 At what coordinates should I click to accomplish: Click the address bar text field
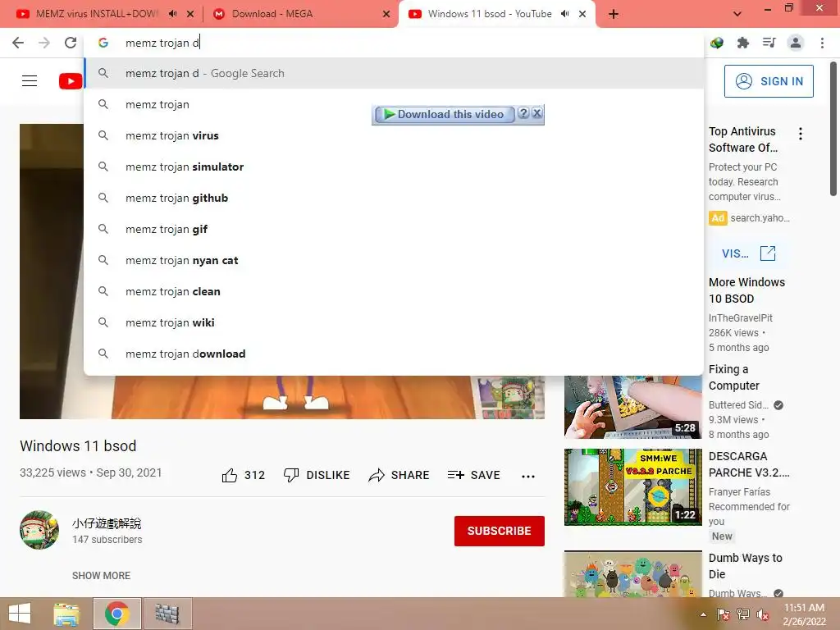[394, 43]
